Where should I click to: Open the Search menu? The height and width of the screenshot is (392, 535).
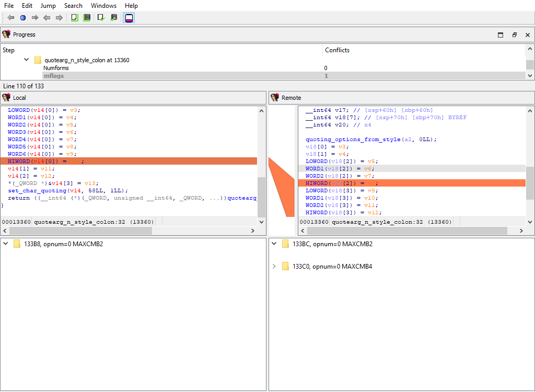coord(73,6)
